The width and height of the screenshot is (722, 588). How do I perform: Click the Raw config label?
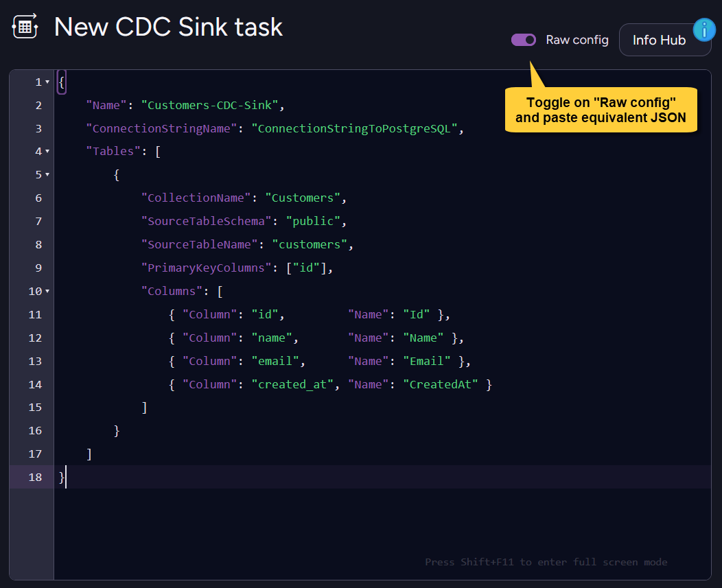[x=577, y=40]
